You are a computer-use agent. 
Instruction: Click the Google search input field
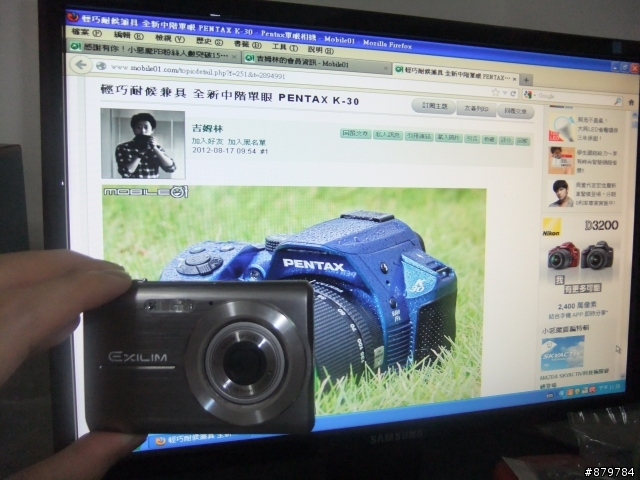[x=573, y=97]
